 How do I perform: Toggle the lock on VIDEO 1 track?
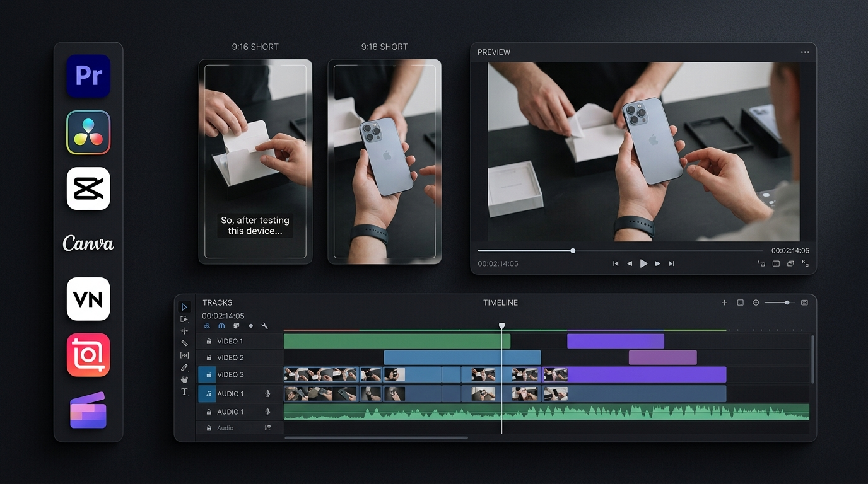pyautogui.click(x=209, y=341)
